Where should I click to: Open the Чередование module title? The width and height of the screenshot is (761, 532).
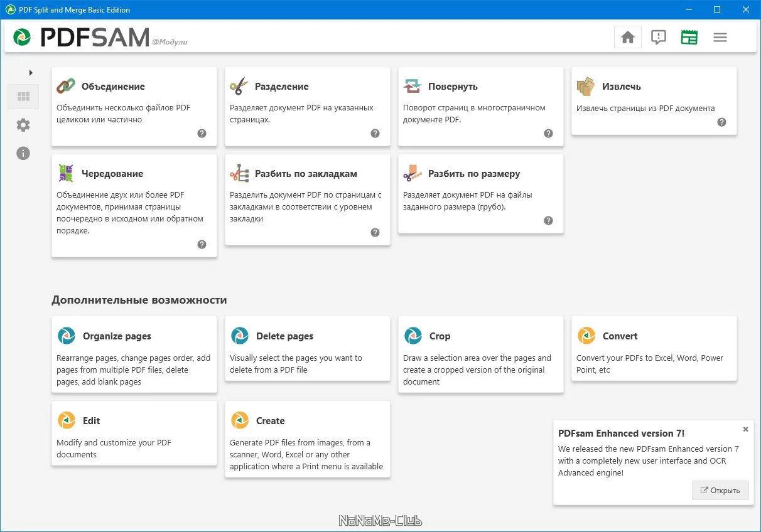point(112,174)
